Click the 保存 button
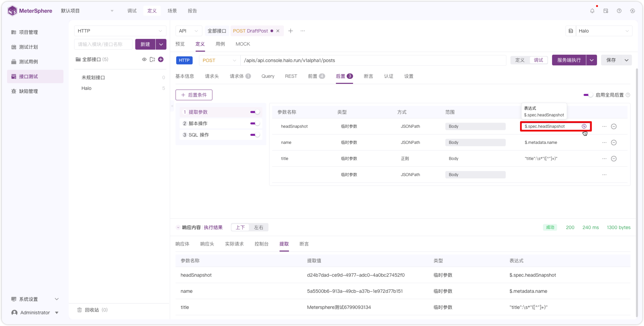The image size is (644, 326). 611,60
